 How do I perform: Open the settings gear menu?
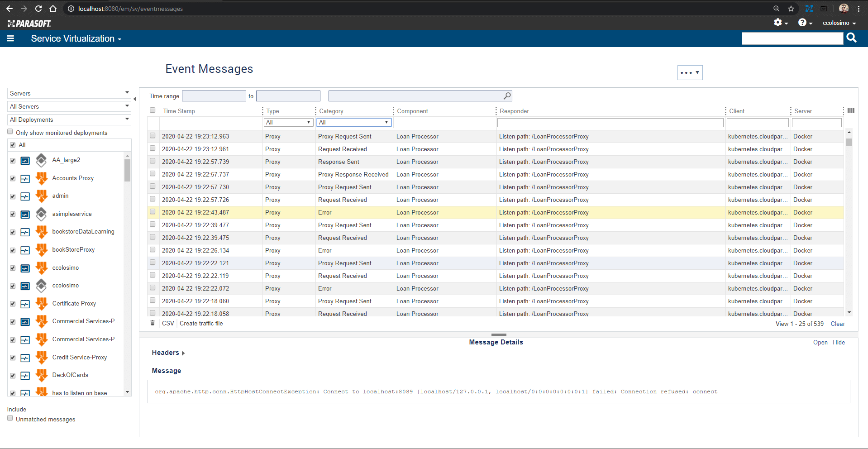point(780,23)
